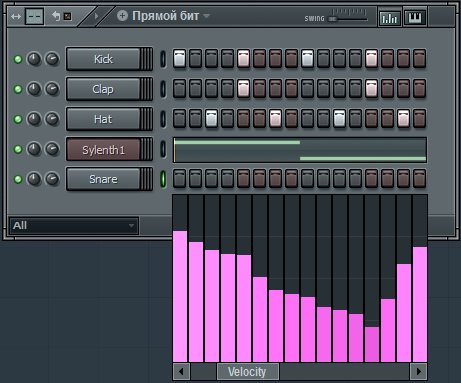Toggle step 15 of the Hat row

pyautogui.click(x=403, y=119)
